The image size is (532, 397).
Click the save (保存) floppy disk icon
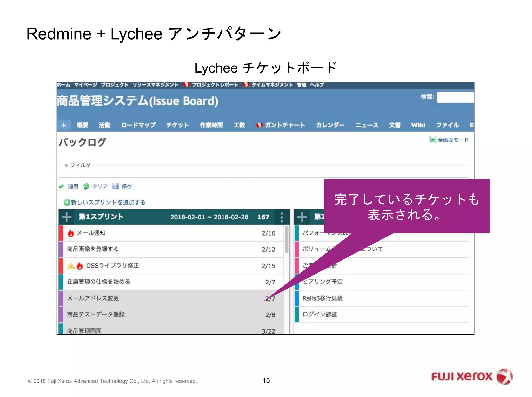point(116,186)
